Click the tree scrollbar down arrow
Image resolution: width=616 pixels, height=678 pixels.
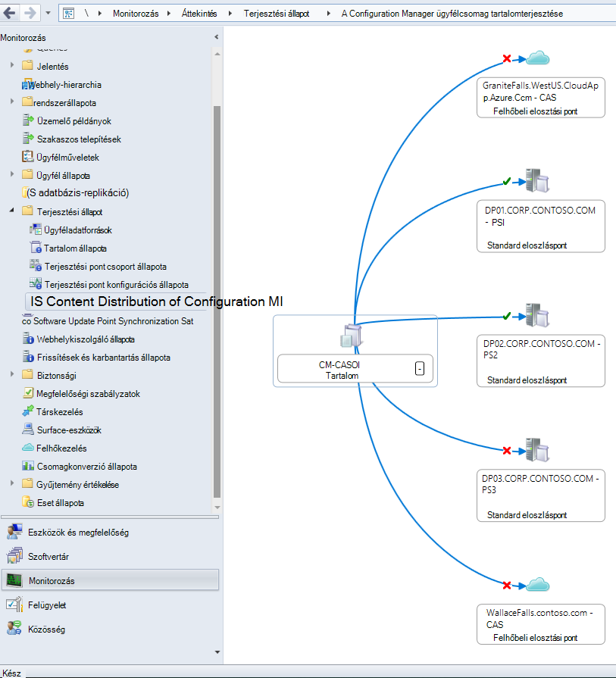pyautogui.click(x=217, y=508)
